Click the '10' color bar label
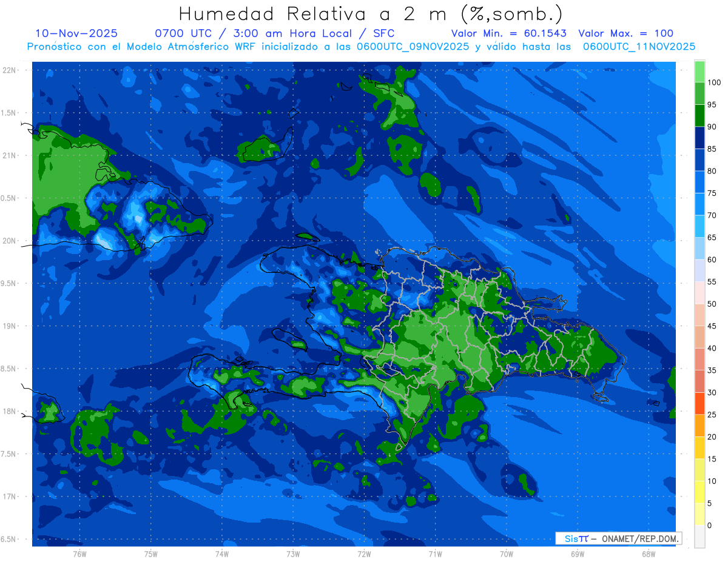Viewport: 728px width, 562px height. pos(712,481)
